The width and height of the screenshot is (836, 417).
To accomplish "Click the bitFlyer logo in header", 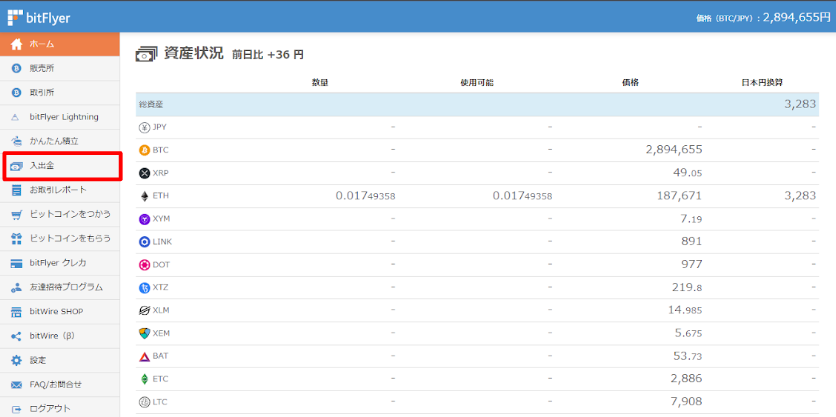I will tap(38, 18).
